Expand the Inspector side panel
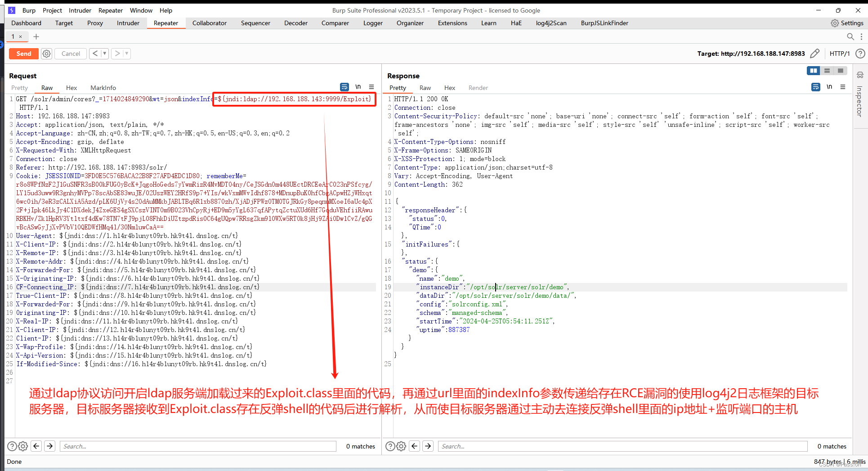 [x=859, y=101]
